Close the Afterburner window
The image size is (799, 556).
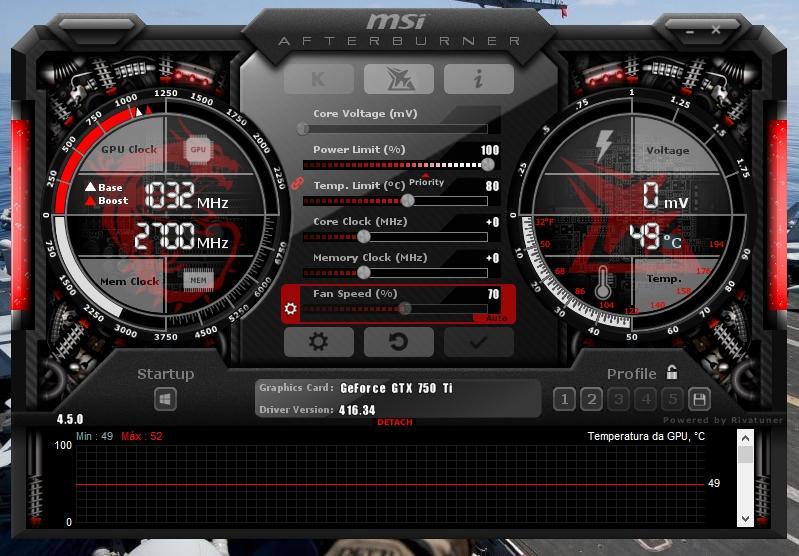tap(716, 30)
